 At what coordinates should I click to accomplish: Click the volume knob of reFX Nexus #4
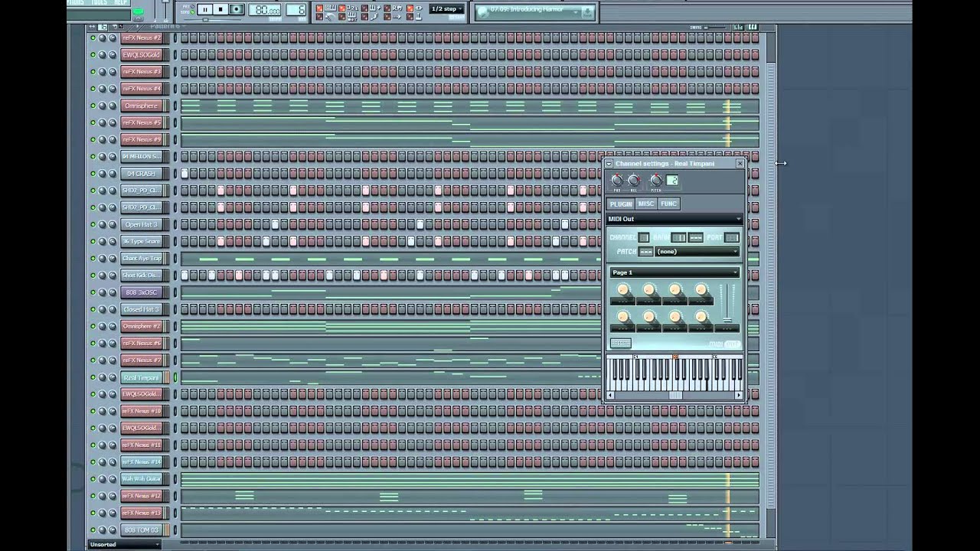pyautogui.click(x=113, y=89)
